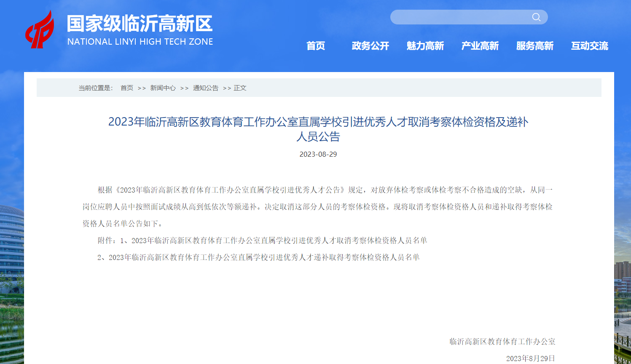Open the 产业高新 menu item

pos(480,46)
